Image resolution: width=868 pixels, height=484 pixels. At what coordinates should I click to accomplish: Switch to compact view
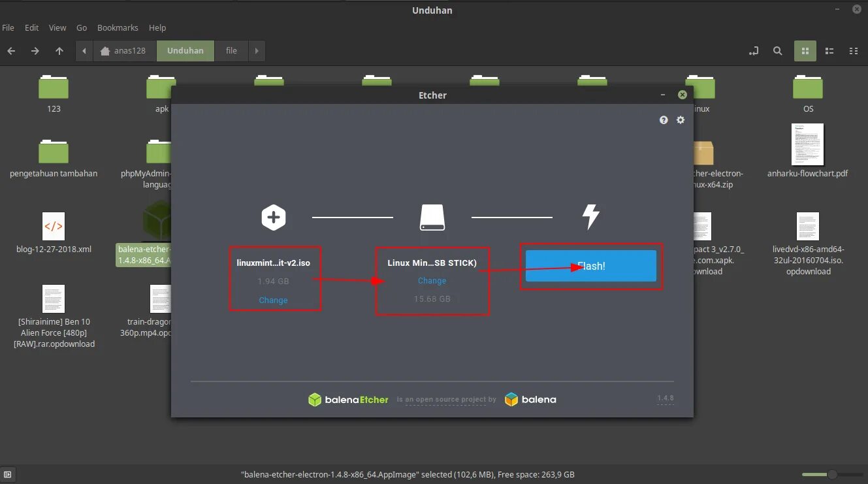(x=853, y=51)
